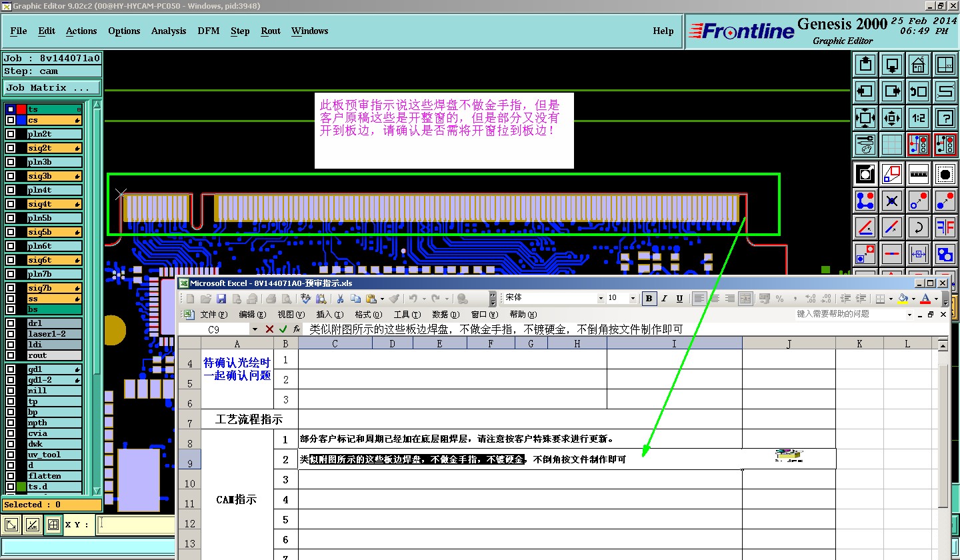Toggle the checkbox for layer drl

[11, 323]
